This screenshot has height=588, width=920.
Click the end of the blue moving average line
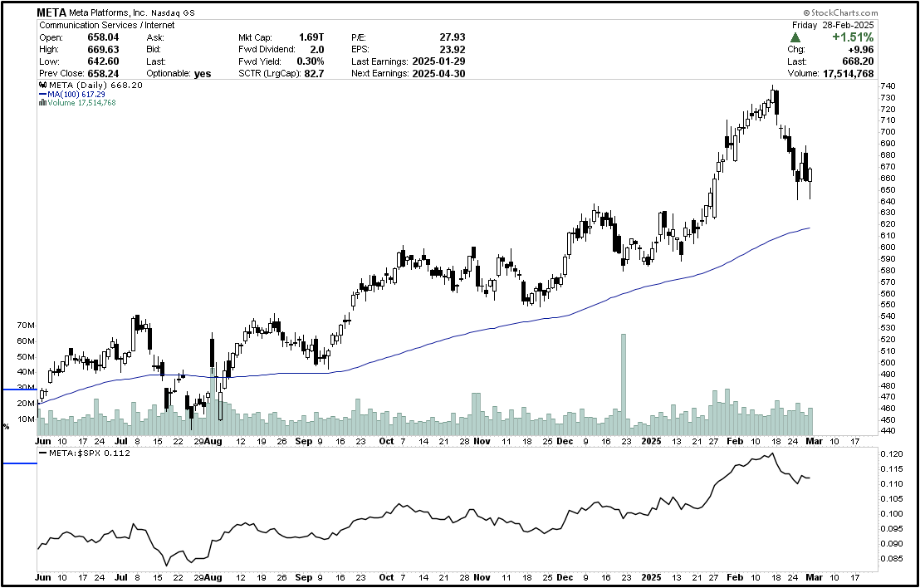point(810,228)
